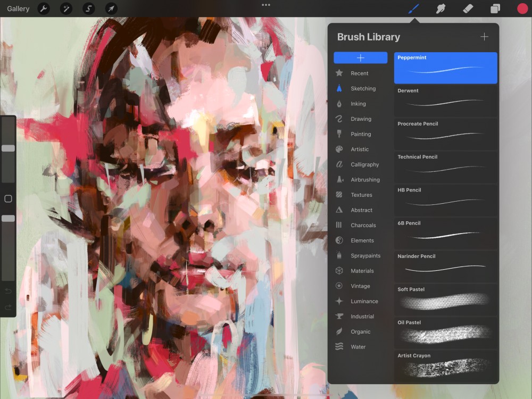The width and height of the screenshot is (532, 399).
Task: Open the Painting brush category
Action: pyautogui.click(x=360, y=134)
